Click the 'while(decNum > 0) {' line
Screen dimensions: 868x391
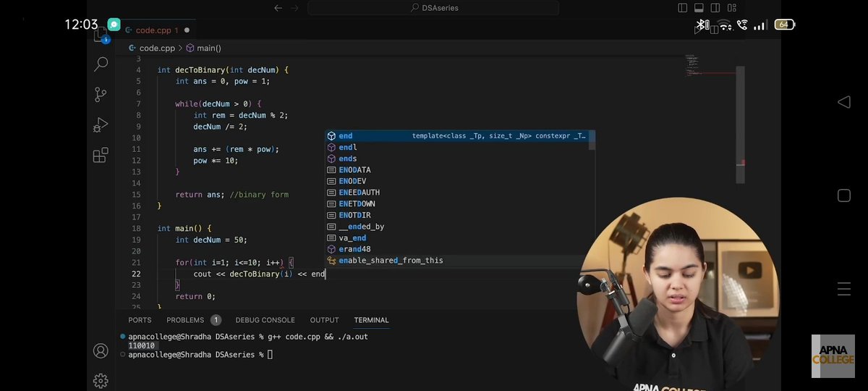click(218, 104)
